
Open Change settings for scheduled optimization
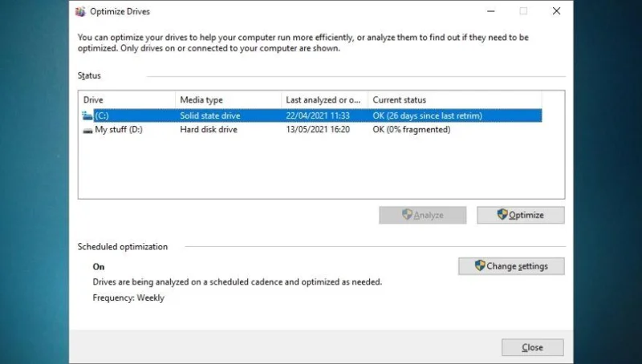[x=511, y=266]
